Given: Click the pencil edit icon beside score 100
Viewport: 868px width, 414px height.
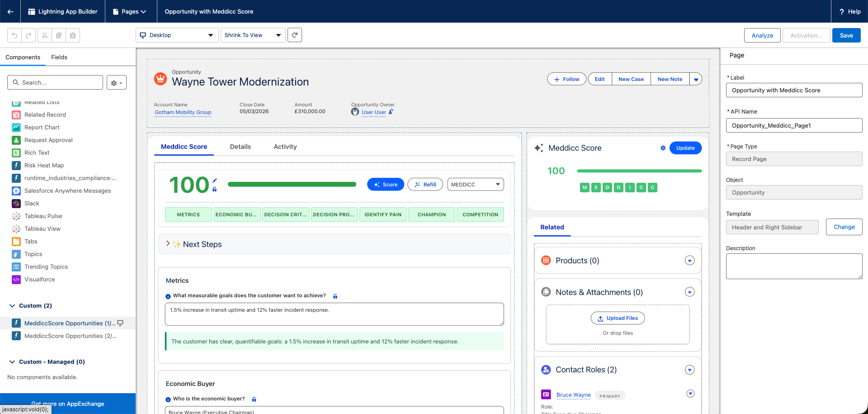Looking at the screenshot, I should click(215, 180).
